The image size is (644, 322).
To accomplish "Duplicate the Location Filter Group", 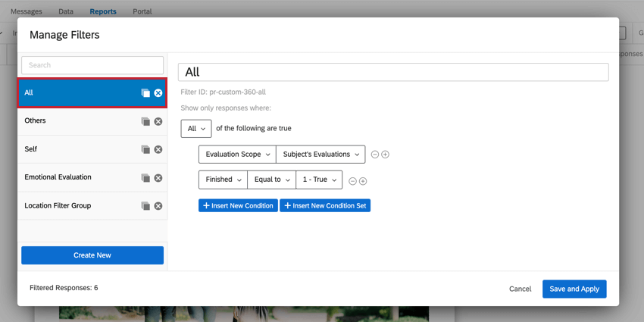I will point(145,206).
